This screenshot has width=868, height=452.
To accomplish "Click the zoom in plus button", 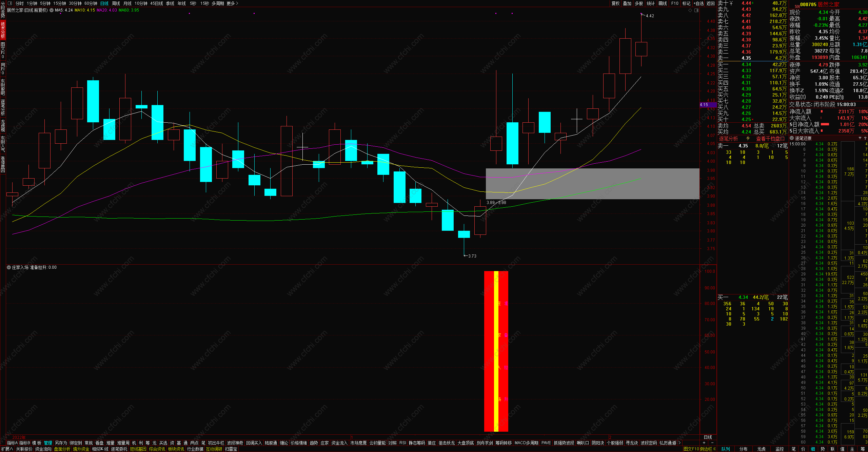I will 704,443.
